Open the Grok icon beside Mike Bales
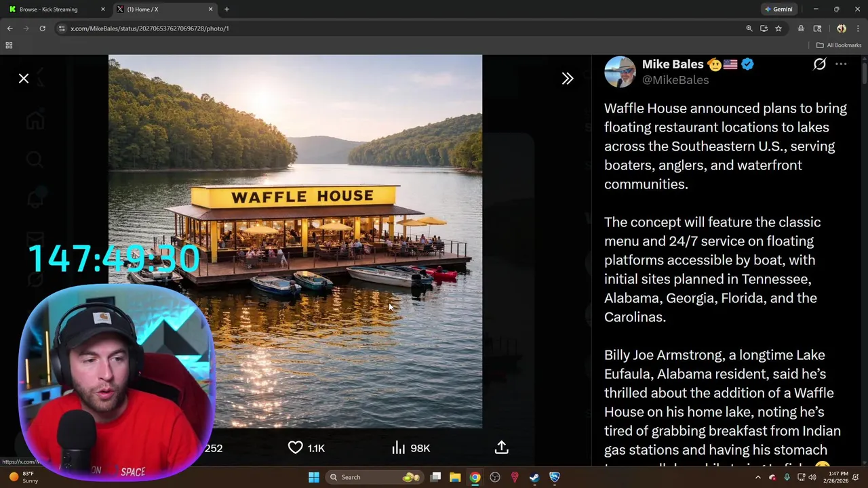This screenshot has width=868, height=488. [819, 64]
